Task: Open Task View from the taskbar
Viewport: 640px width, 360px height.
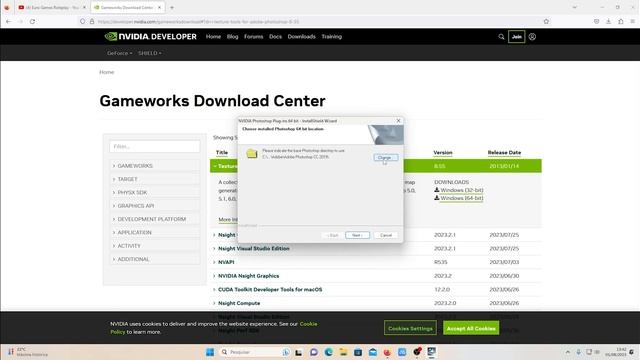Action: (x=299, y=352)
